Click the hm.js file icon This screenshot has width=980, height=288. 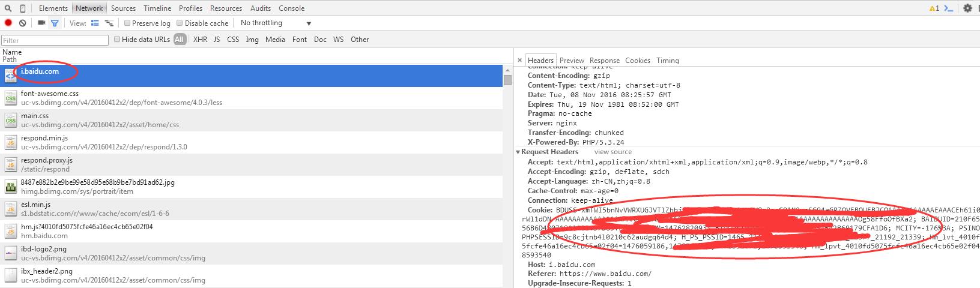click(x=11, y=231)
